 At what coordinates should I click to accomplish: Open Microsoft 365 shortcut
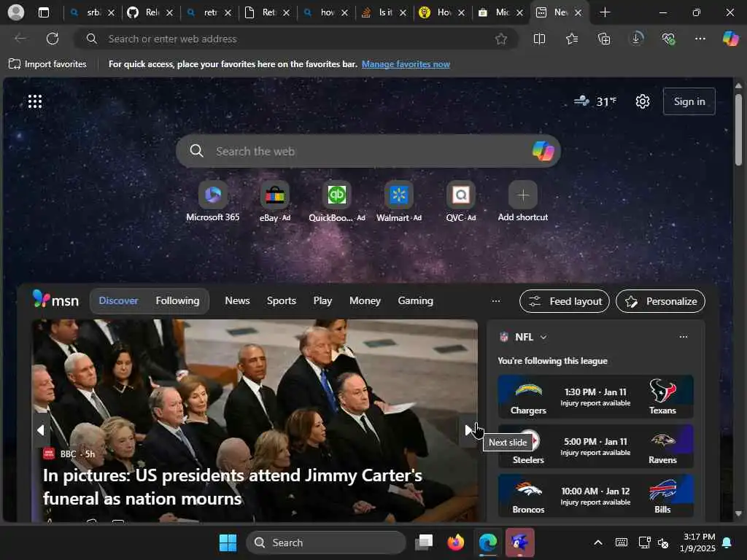(x=212, y=202)
